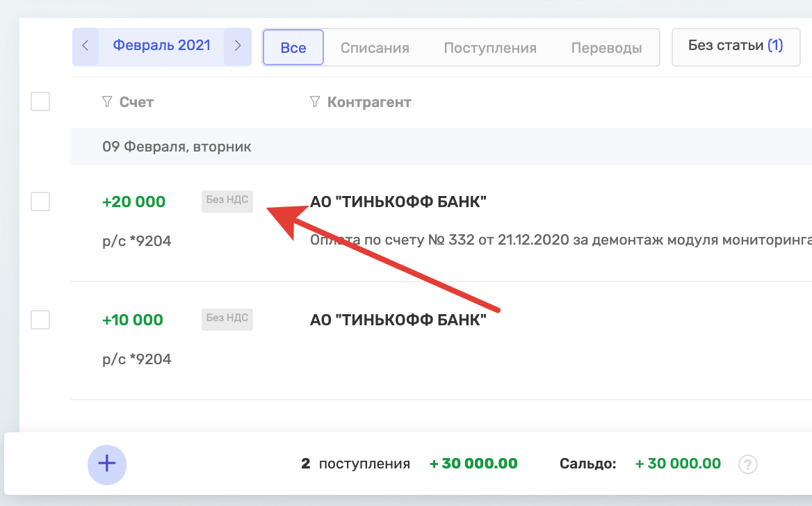Click the Оплата по счету № 332 description
This screenshot has height=506, width=812.
point(561,240)
